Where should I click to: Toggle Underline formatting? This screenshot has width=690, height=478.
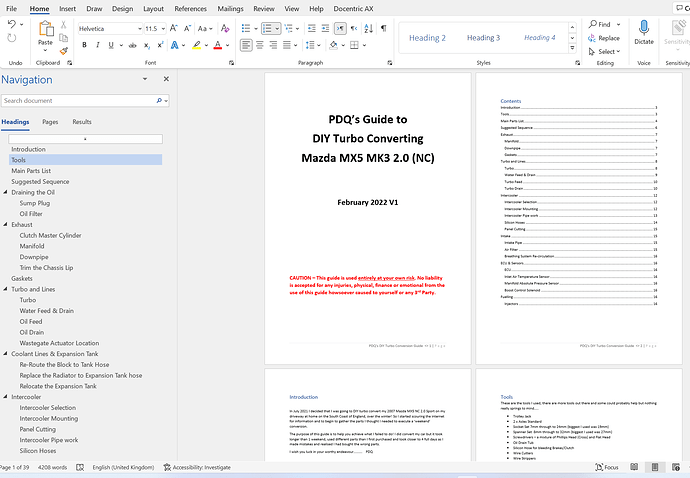111,45
